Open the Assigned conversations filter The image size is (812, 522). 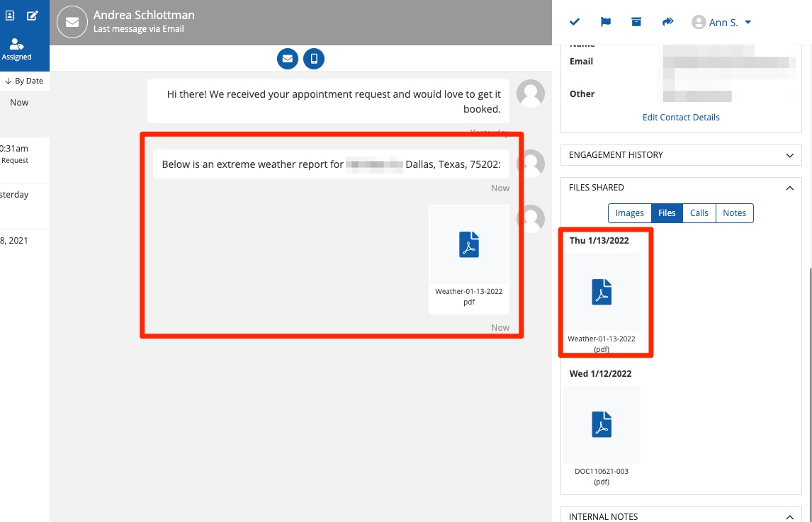(x=17, y=50)
